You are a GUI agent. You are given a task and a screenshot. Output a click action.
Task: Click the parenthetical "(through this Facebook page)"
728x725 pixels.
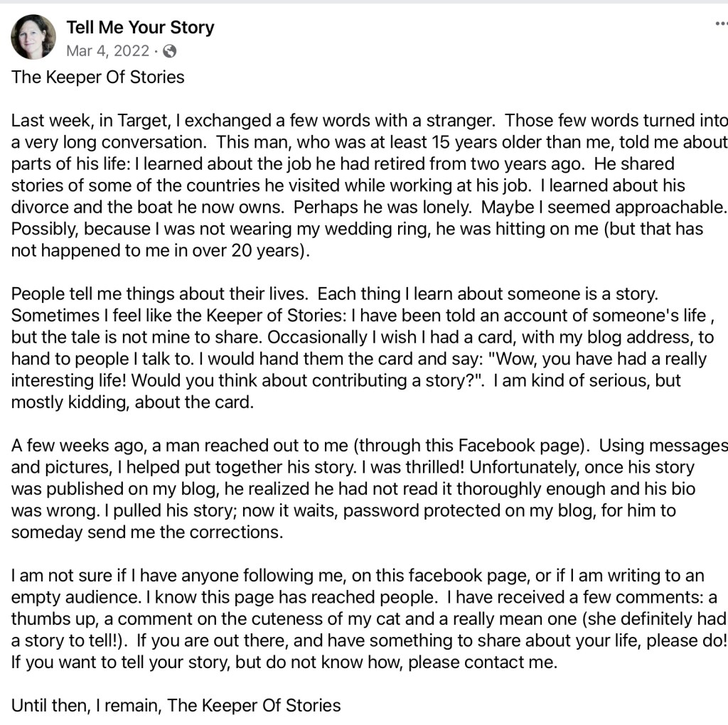click(473, 446)
